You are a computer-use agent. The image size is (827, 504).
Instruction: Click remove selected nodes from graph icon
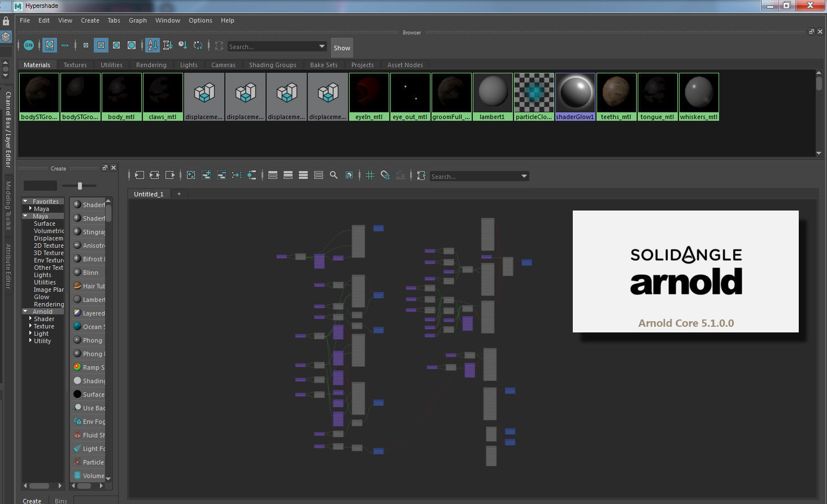[x=221, y=176]
